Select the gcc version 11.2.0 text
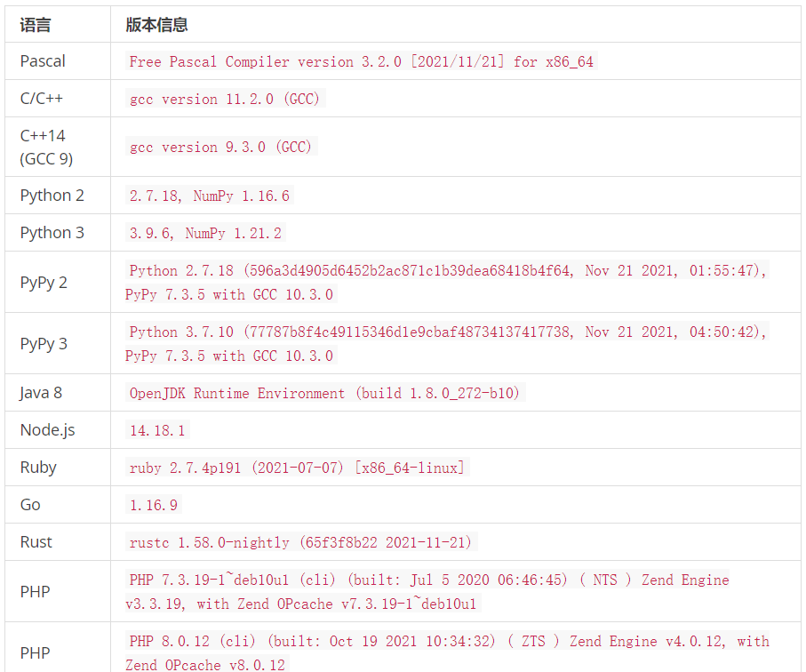806x672 pixels. pyautogui.click(x=225, y=99)
